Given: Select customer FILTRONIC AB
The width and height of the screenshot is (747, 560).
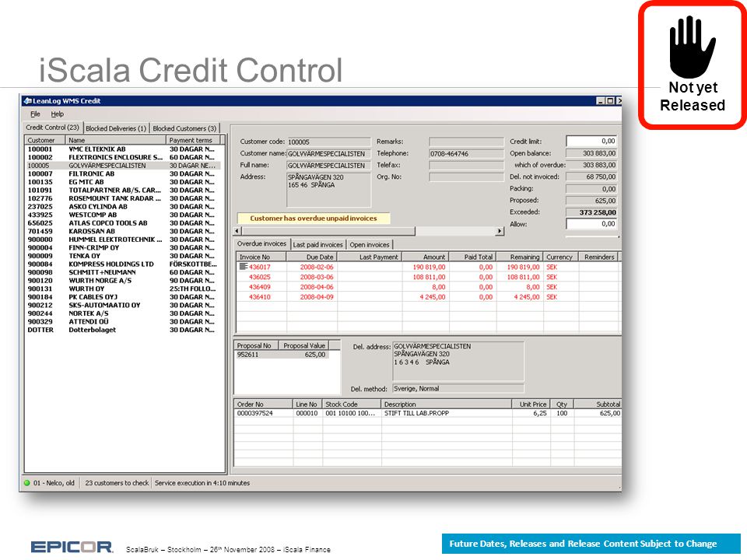Looking at the screenshot, I should [x=123, y=173].
